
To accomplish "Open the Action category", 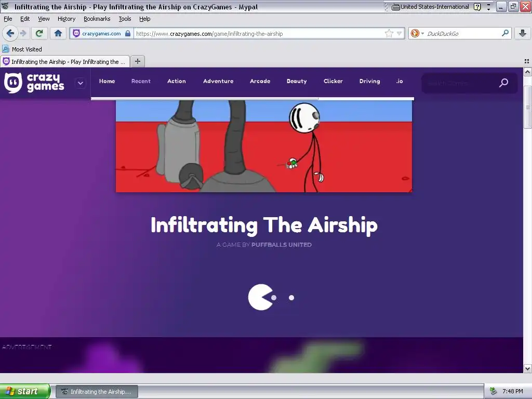I will 177,81.
